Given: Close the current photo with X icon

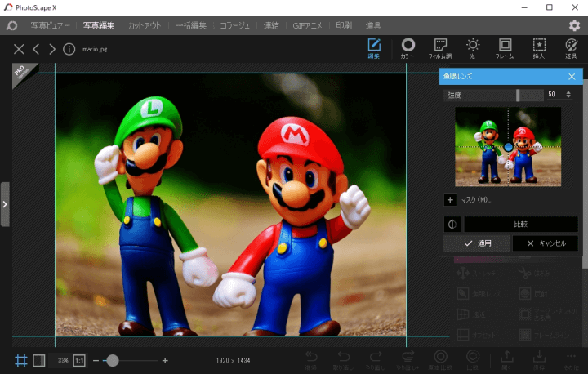Looking at the screenshot, I should (19, 49).
